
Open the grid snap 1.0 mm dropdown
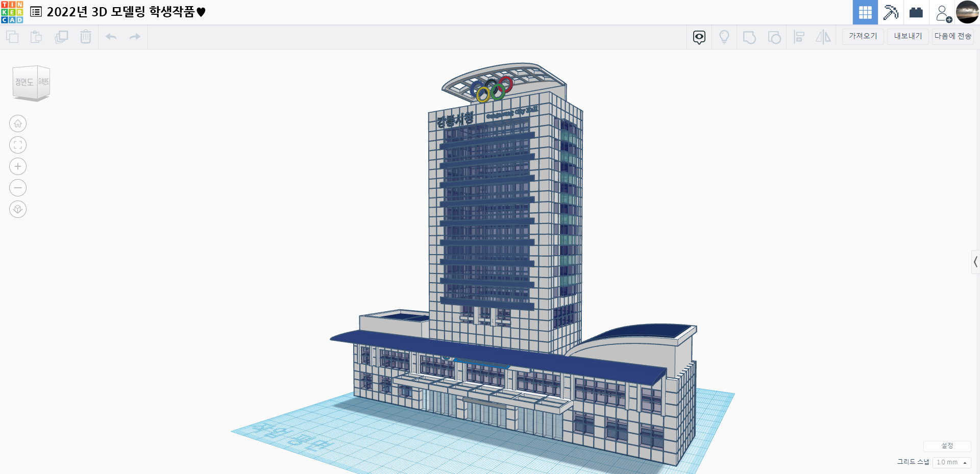click(951, 462)
